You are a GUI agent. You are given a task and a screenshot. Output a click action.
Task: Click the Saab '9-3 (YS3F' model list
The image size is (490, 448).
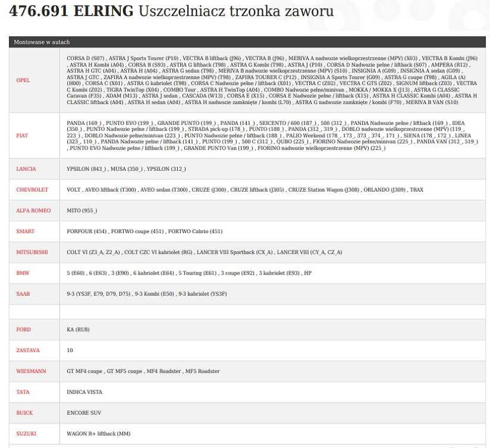pyautogui.click(x=147, y=294)
